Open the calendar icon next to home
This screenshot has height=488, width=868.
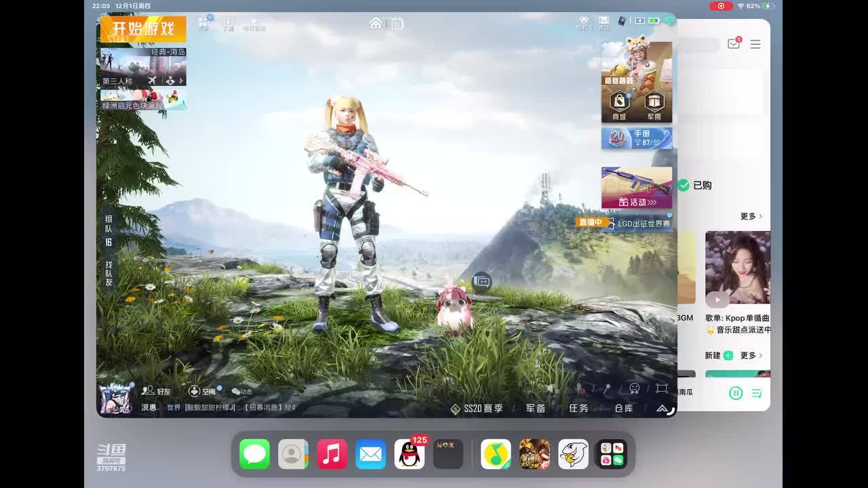pos(397,23)
